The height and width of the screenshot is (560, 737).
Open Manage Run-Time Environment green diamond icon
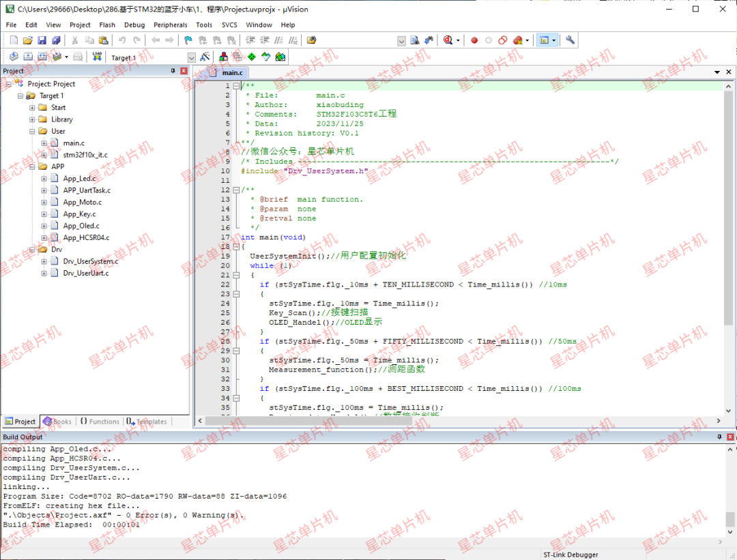click(x=252, y=57)
